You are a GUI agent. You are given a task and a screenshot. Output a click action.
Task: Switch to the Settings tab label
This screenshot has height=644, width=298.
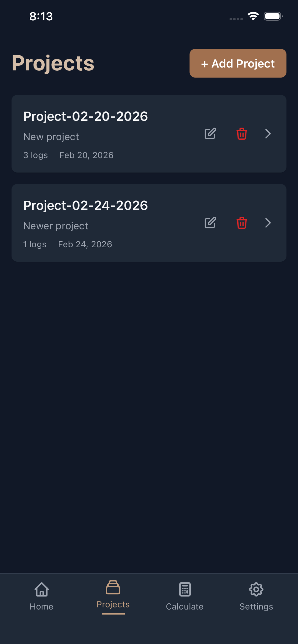click(256, 607)
